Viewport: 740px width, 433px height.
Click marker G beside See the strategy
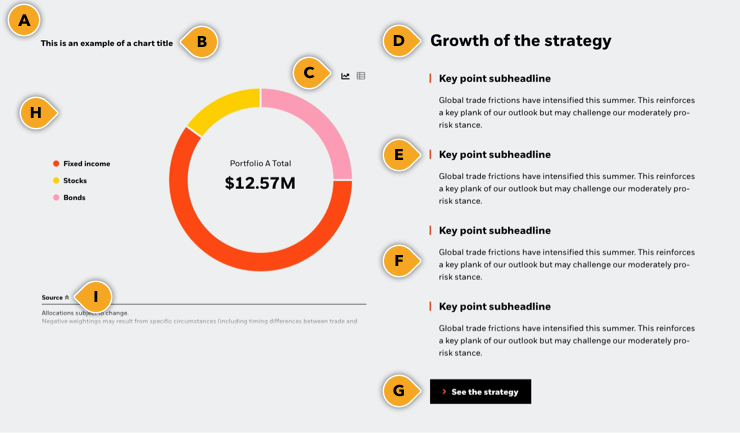tap(399, 391)
